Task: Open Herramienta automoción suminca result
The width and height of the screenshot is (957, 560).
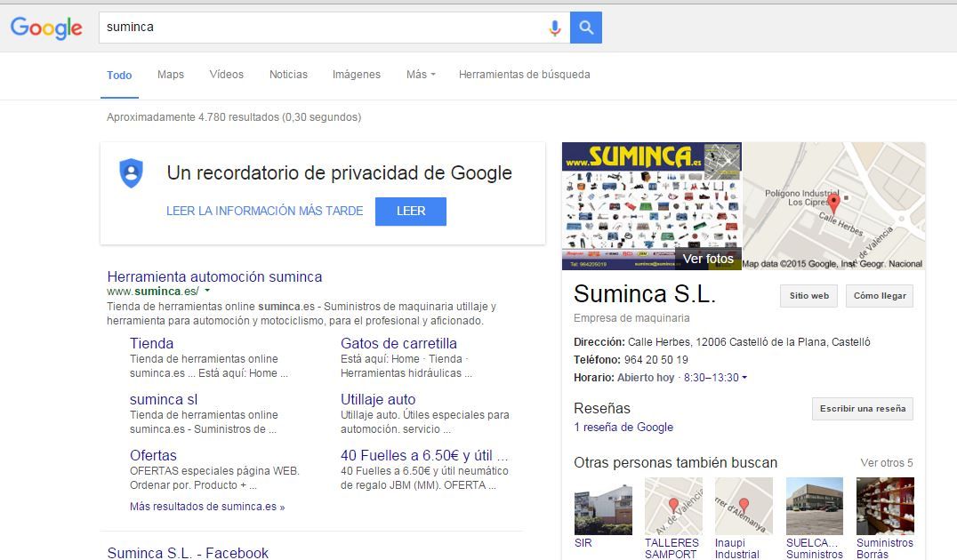Action: click(214, 276)
